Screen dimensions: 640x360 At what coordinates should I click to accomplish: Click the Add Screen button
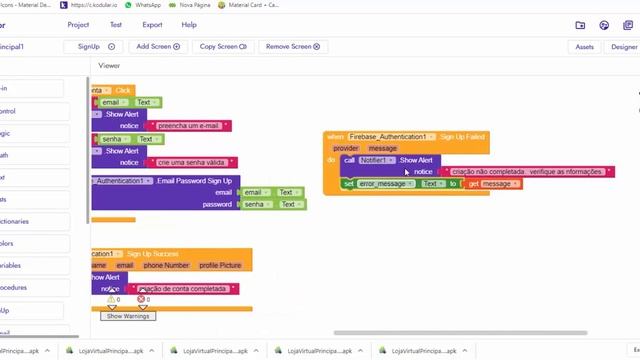pos(158,47)
